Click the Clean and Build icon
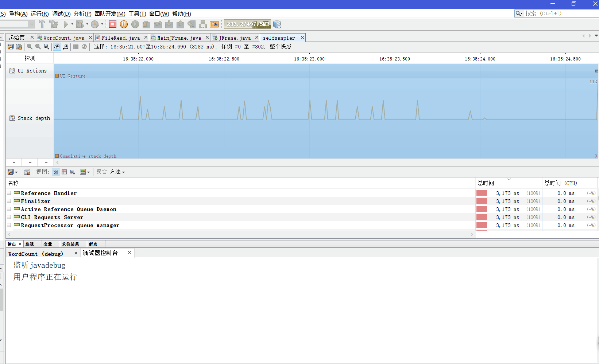 (54, 24)
